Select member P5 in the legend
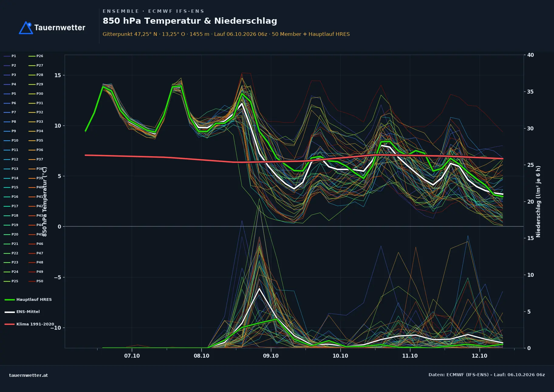Image resolution: width=554 pixels, height=392 pixels. pyautogui.click(x=10, y=94)
